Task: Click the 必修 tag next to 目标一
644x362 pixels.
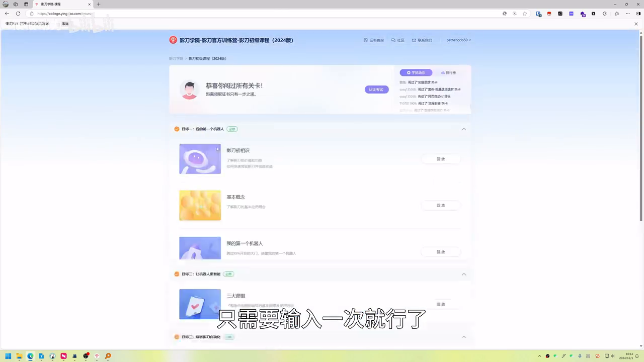Action: [x=232, y=129]
